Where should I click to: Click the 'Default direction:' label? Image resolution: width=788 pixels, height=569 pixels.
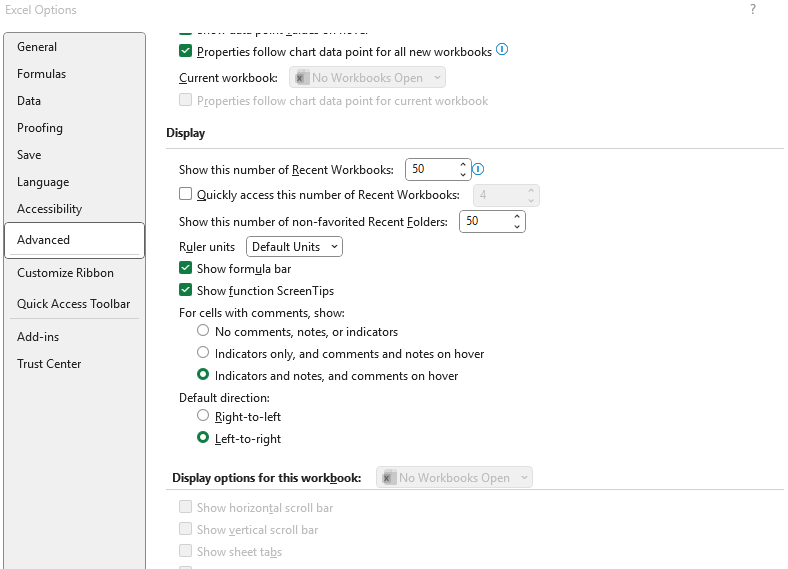point(224,398)
